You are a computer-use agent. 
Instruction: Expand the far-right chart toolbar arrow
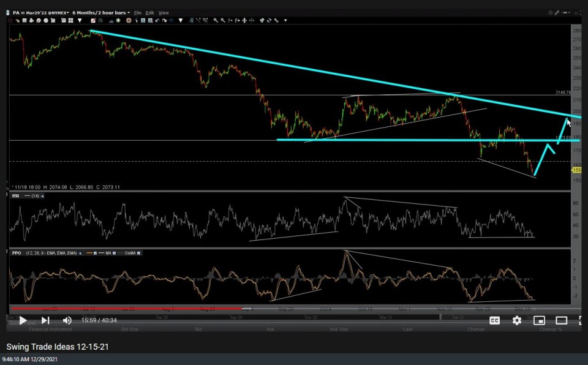[285, 20]
